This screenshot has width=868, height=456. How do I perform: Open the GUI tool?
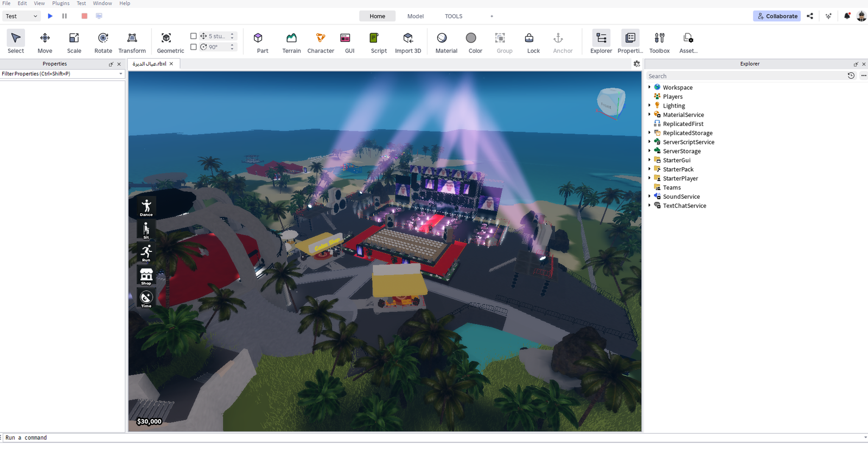pos(349,42)
